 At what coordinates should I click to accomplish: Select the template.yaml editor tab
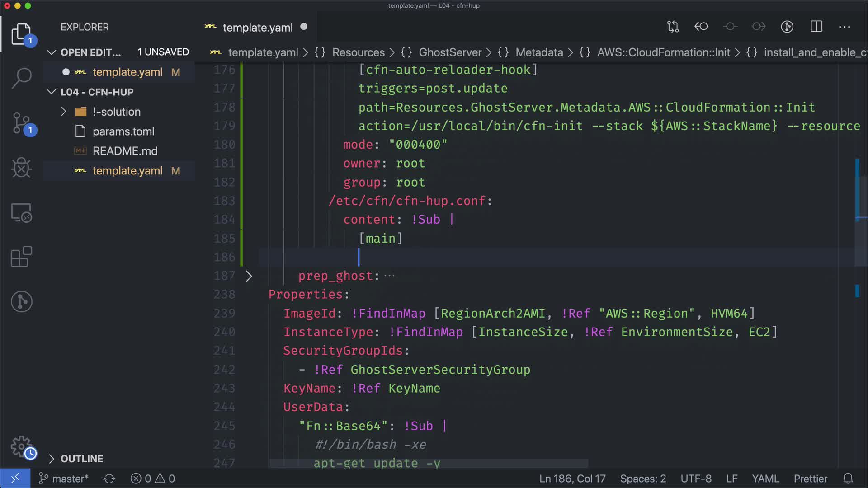pos(258,28)
